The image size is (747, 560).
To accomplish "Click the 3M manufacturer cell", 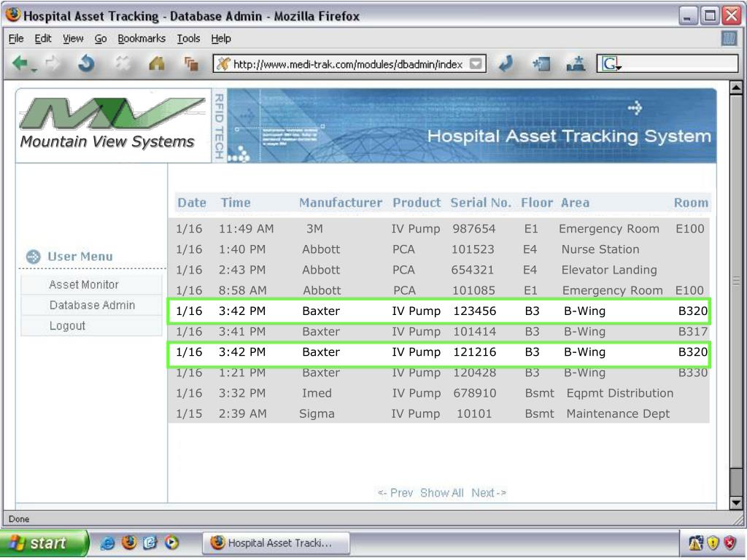I will (x=314, y=229).
